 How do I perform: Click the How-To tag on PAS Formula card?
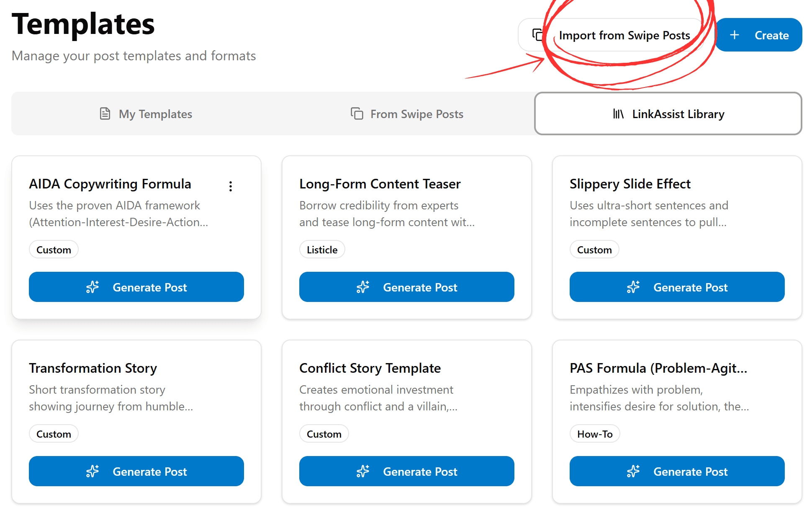tap(594, 434)
